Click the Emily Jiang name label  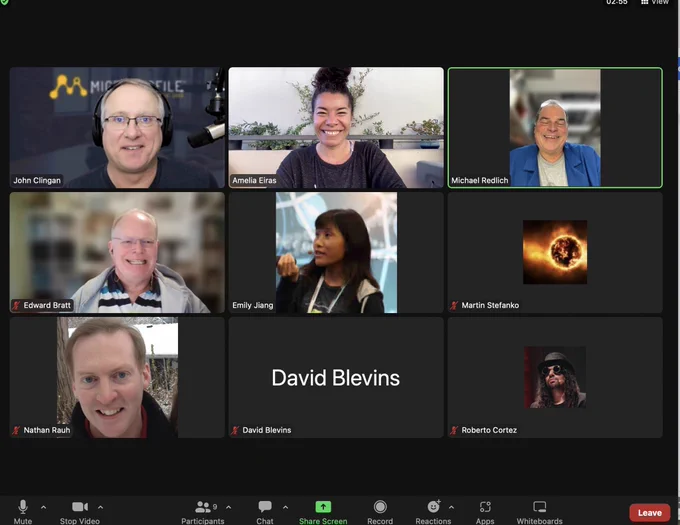point(253,305)
